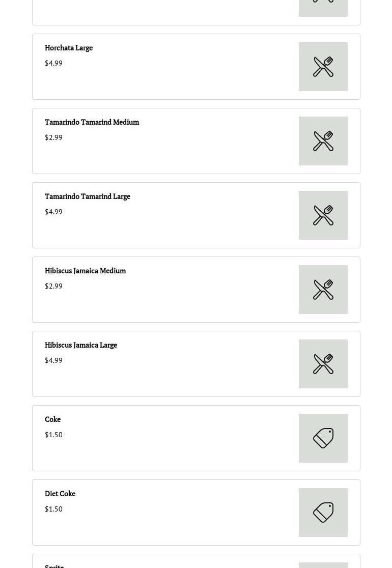
Task: Click the Tamarindo Tamarind Medium utensils icon
Action: [323, 141]
